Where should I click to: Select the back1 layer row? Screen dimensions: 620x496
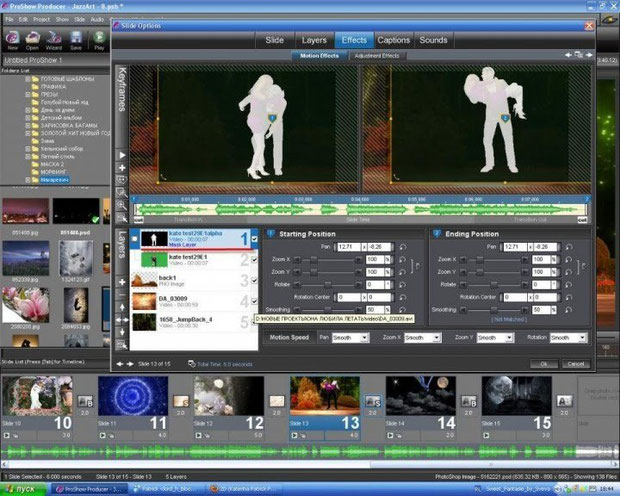coord(194,280)
